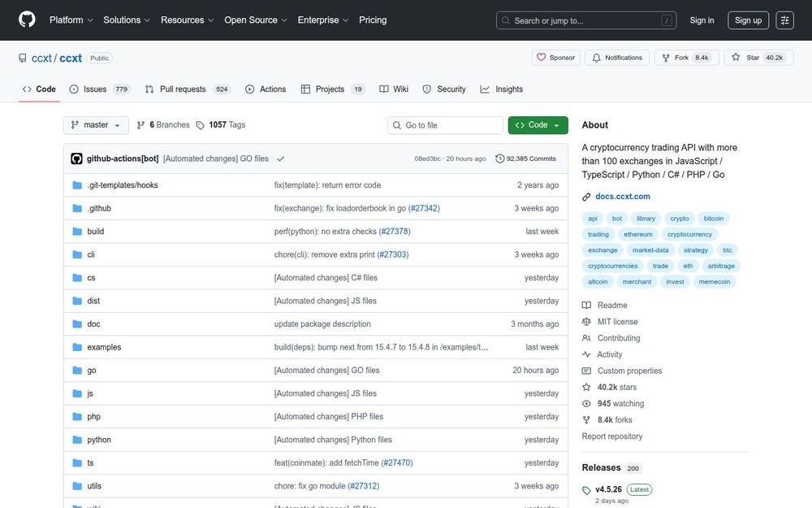Click the GitHub logo icon

27,20
